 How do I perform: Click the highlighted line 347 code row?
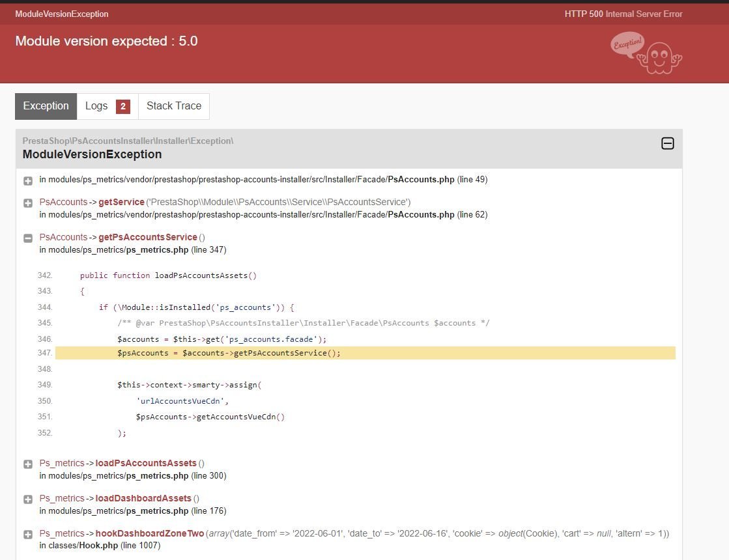[x=365, y=353]
